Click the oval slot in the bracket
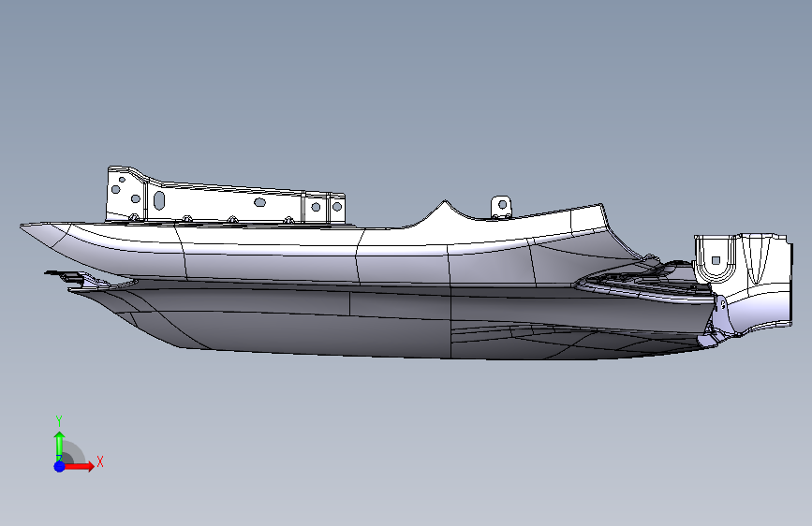Image resolution: width=812 pixels, height=526 pixels. click(x=159, y=200)
